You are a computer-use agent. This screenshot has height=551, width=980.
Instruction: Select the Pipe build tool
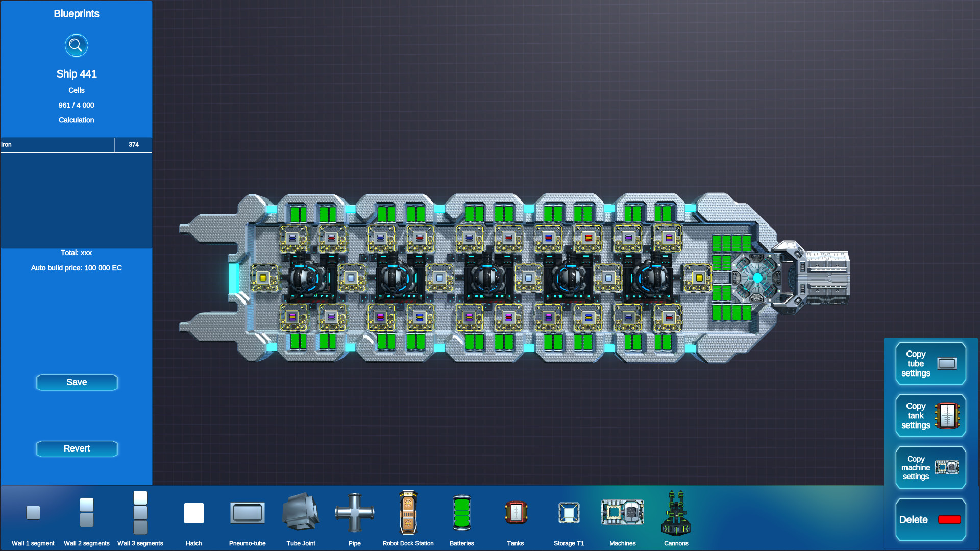click(354, 513)
